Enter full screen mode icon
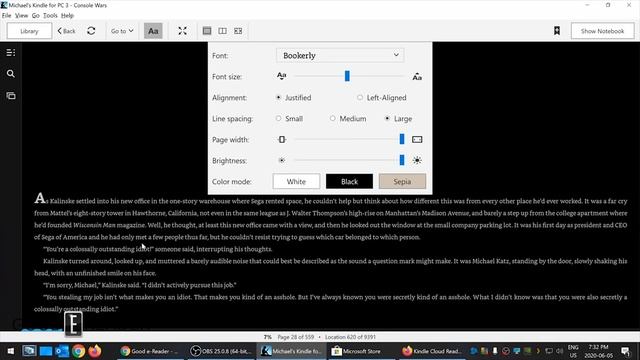This screenshot has height=360, width=640. [x=182, y=31]
